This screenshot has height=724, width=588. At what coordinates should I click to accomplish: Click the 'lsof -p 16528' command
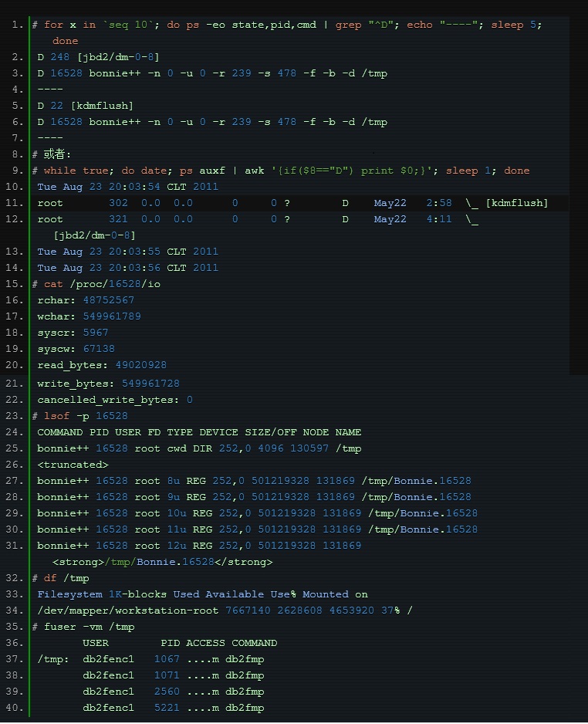(86, 416)
